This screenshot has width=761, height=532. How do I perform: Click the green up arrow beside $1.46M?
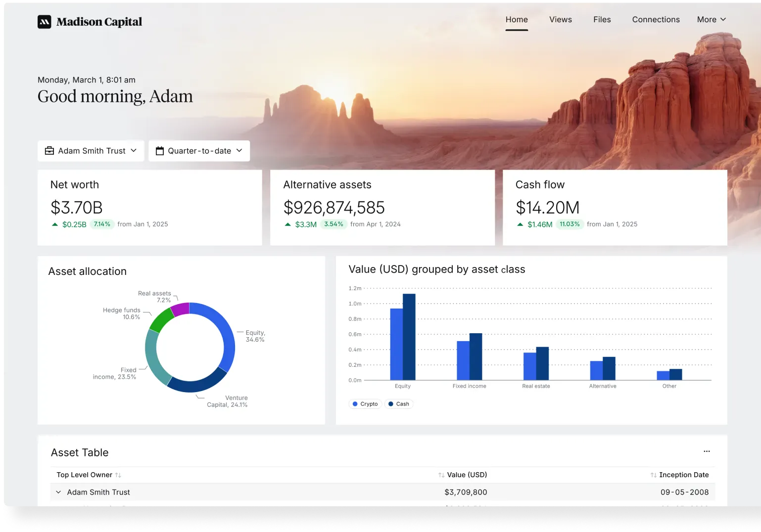pos(520,224)
